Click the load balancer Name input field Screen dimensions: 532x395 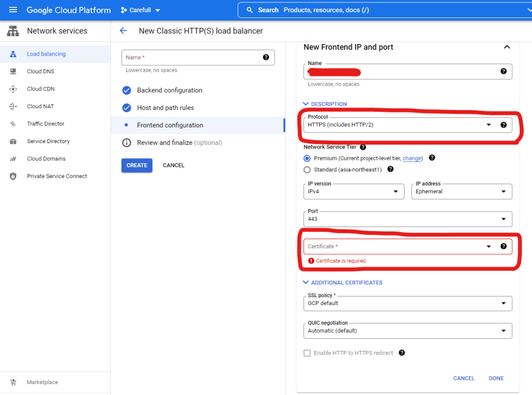pyautogui.click(x=198, y=57)
